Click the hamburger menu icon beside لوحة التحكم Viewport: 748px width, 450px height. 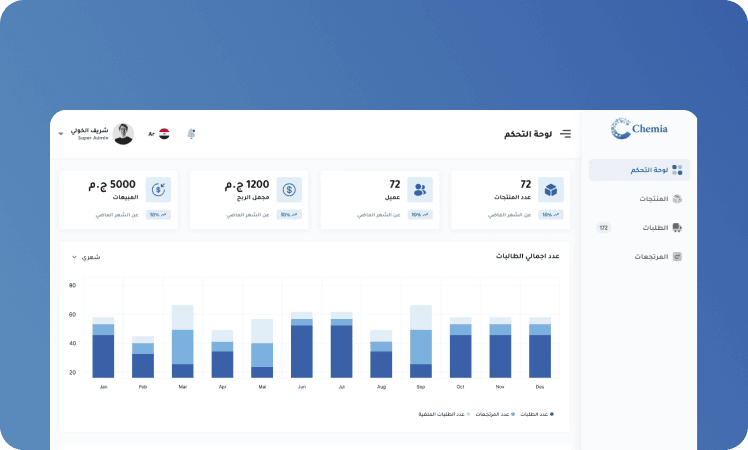click(565, 133)
